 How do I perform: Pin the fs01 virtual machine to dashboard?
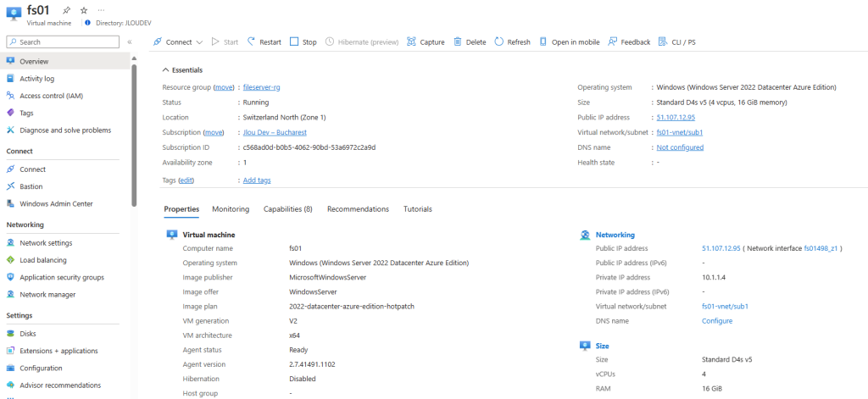click(x=67, y=10)
